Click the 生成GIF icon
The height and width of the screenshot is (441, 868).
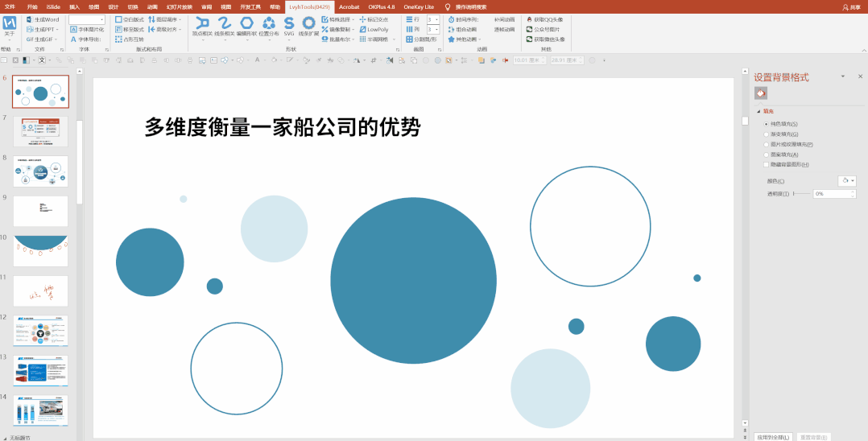30,39
